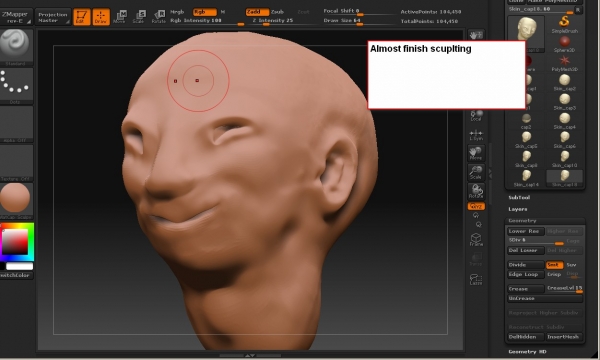
Task: Select the Skin_cap2 tool thumbnail
Action: coord(564,82)
